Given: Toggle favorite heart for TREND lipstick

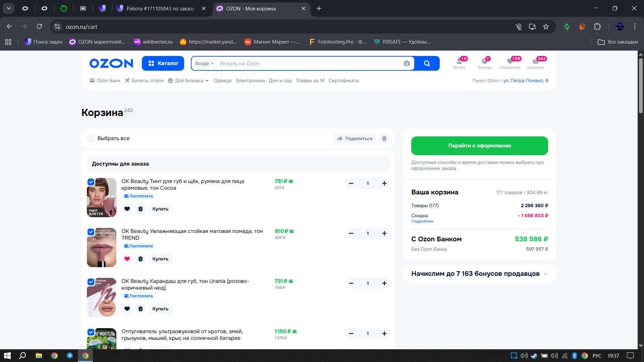Looking at the screenshot, I should click(x=127, y=259).
